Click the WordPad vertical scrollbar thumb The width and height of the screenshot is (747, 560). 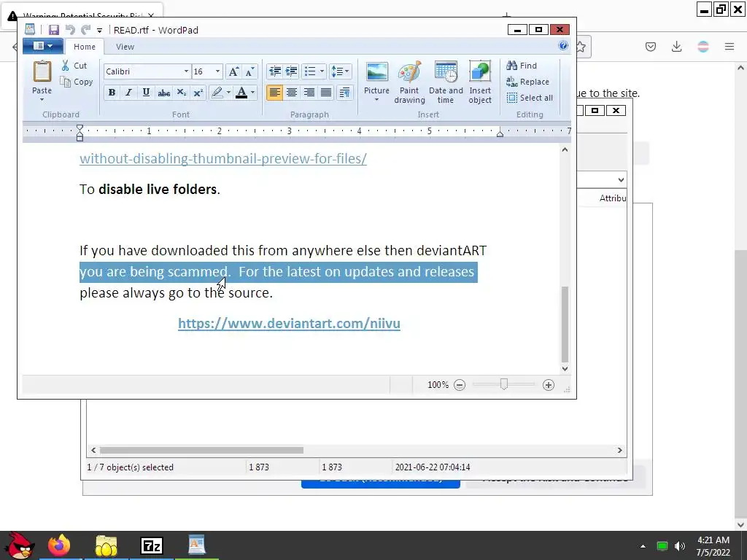(565, 324)
